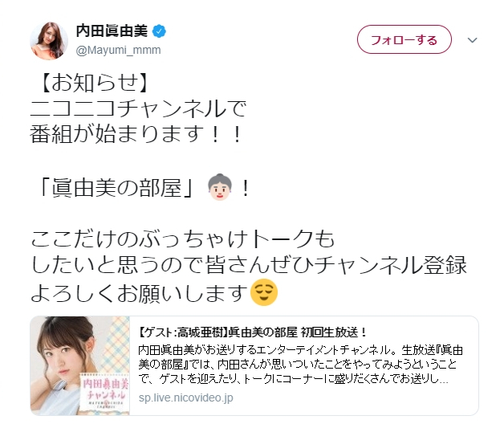The height and width of the screenshot is (424, 504).
Task: Click the relieved face emoji
Action: [x=263, y=292]
